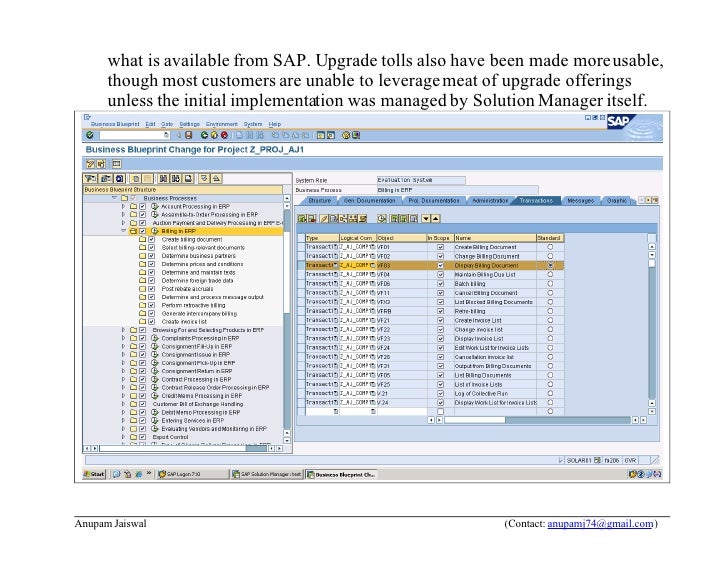Collapse the Billing in ERP node

124,231
